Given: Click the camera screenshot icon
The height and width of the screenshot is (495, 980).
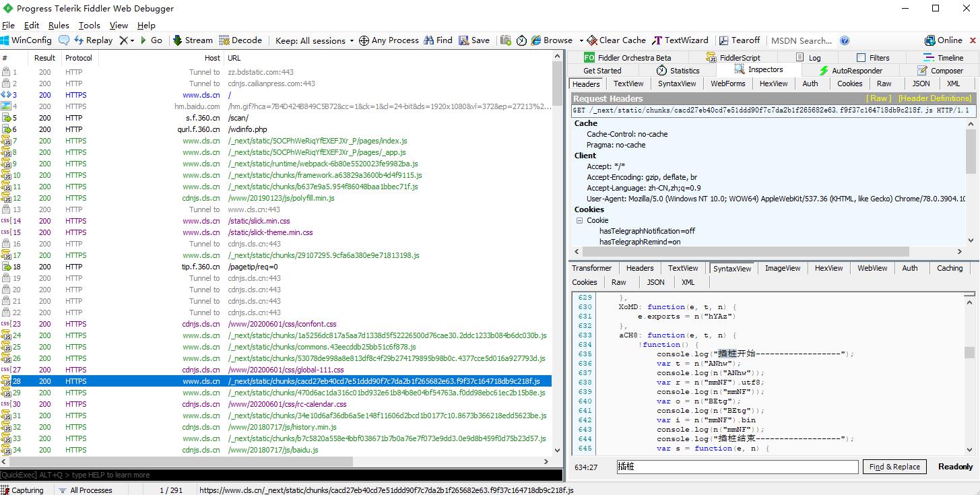Looking at the screenshot, I should pos(506,40).
